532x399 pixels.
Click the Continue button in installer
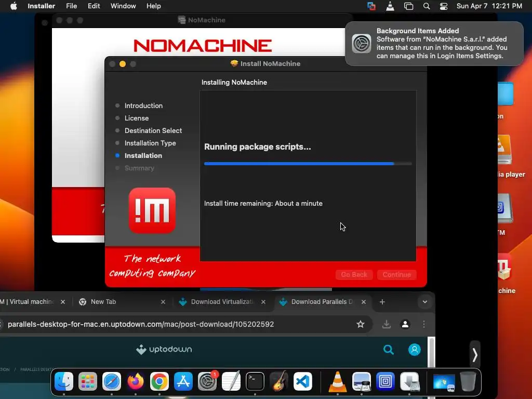coord(396,274)
